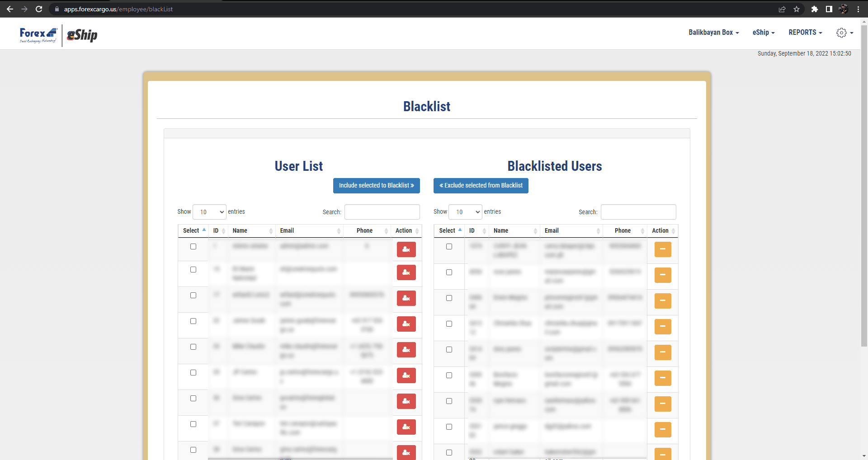Image resolution: width=868 pixels, height=460 pixels.
Task: Tick the checkbox in fifth User List row
Action: [x=193, y=347]
